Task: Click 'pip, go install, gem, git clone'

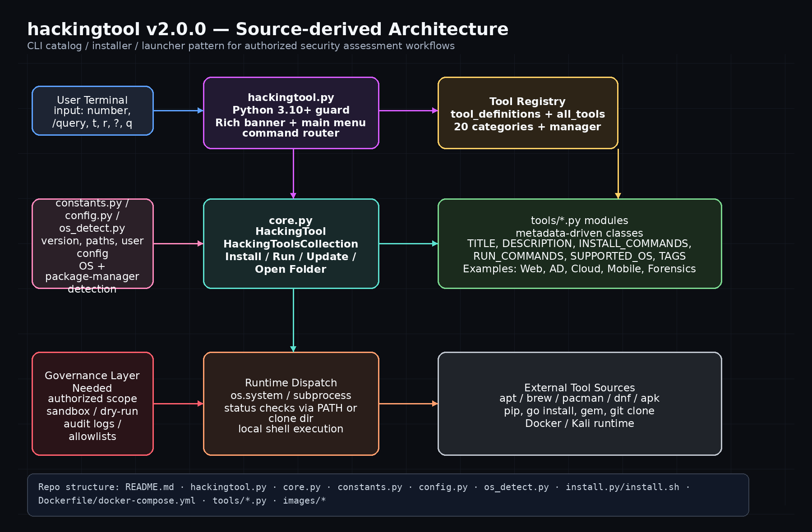Action: [x=579, y=411]
